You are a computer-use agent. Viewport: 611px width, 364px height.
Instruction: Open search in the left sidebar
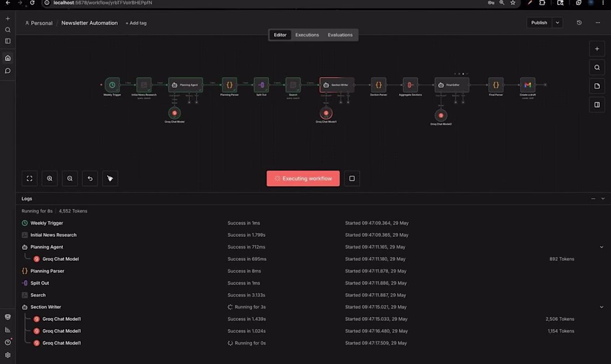click(x=8, y=29)
